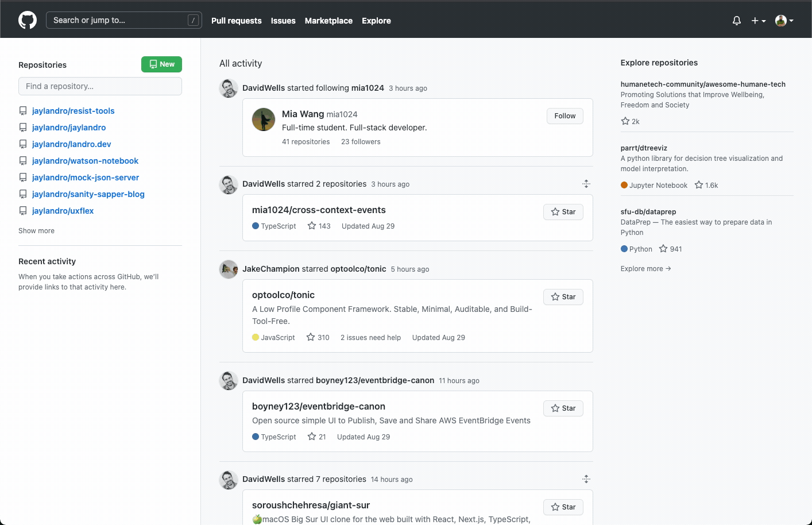Click repo icon beside landro.dev
Image resolution: width=812 pixels, height=525 pixels.
click(23, 144)
